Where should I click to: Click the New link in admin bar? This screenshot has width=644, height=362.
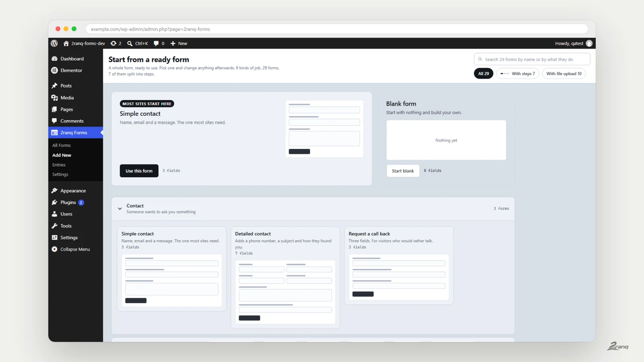(183, 43)
